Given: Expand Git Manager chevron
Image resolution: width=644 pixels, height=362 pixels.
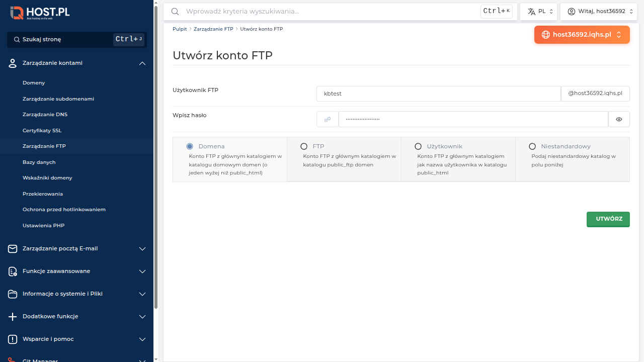Looking at the screenshot, I should coord(142,360).
